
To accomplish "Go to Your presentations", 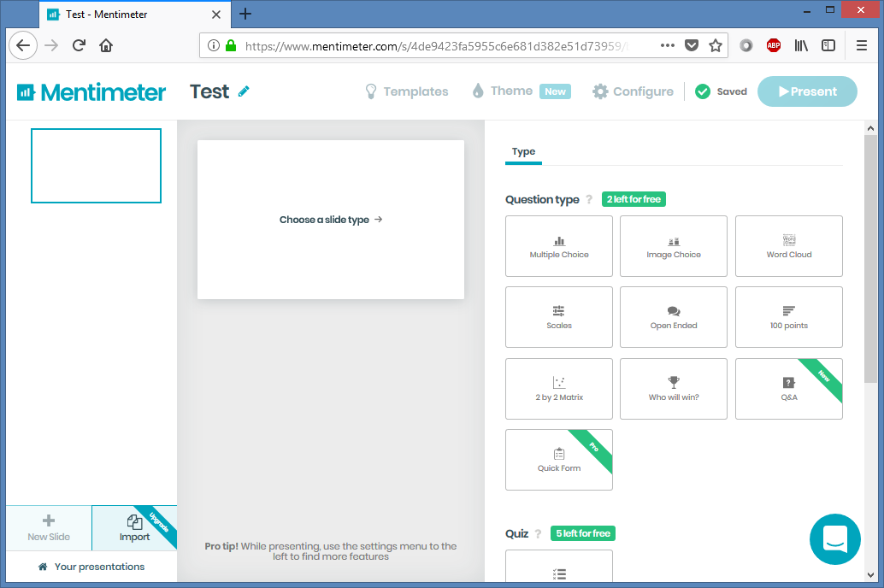I will point(91,567).
